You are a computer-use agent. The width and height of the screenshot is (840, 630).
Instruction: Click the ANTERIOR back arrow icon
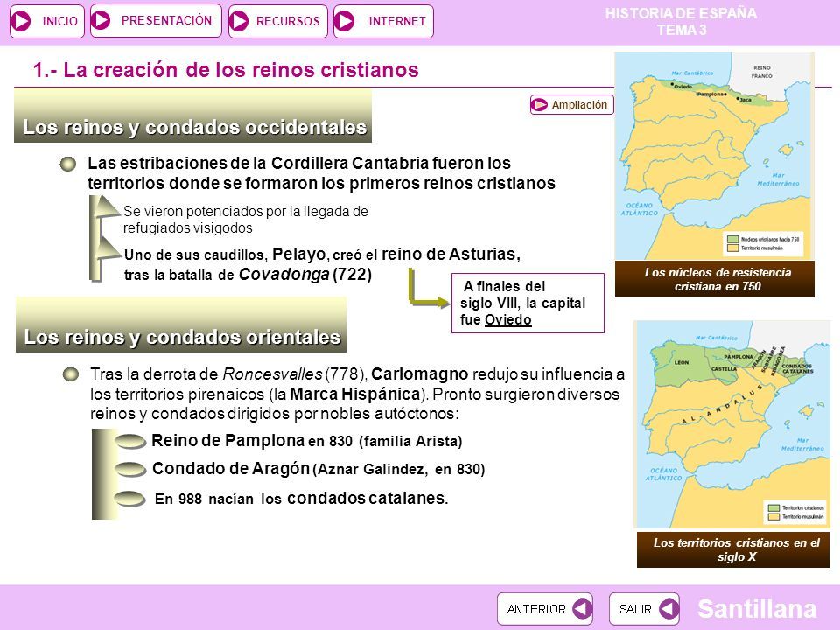click(582, 609)
